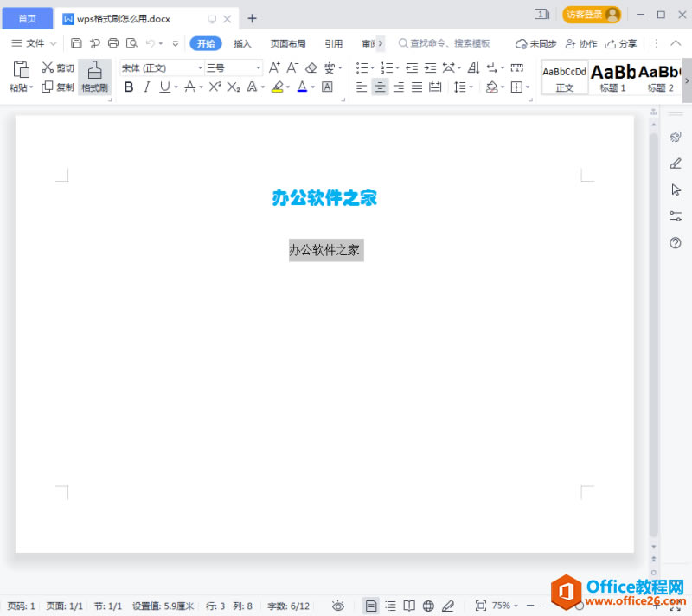Click the zoom slider handle
Viewport: 692px width, 616px height.
tap(580, 606)
